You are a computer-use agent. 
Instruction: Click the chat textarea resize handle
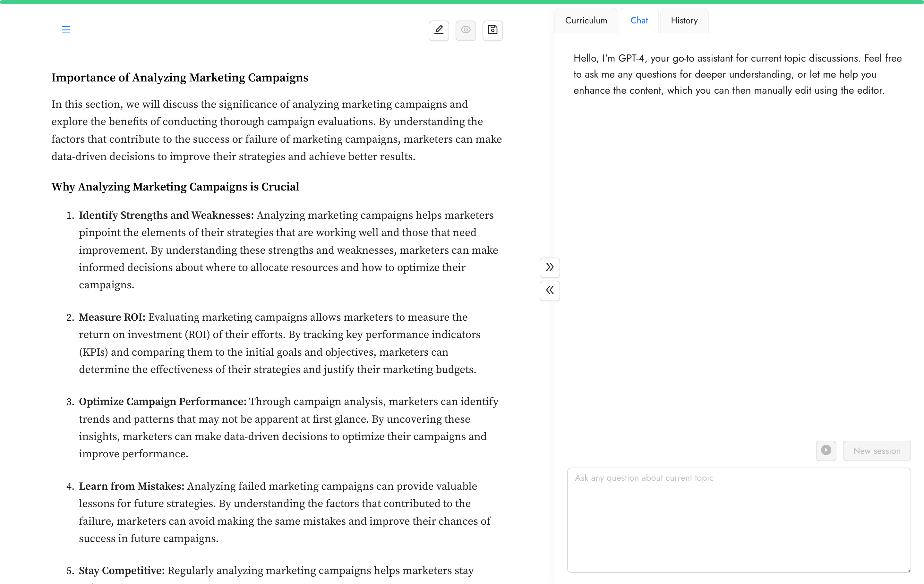pyautogui.click(x=909, y=570)
